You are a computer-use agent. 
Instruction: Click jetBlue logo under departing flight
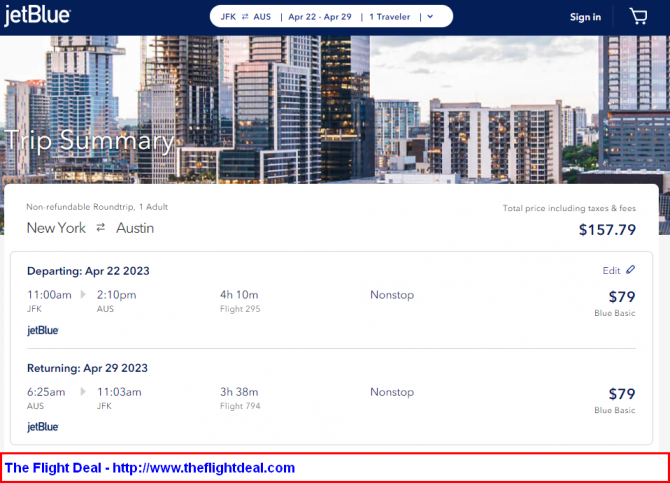pyautogui.click(x=43, y=330)
